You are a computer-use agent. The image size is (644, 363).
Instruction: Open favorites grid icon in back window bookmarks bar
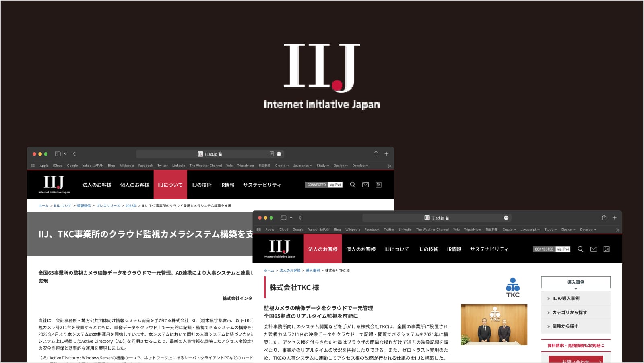click(33, 166)
